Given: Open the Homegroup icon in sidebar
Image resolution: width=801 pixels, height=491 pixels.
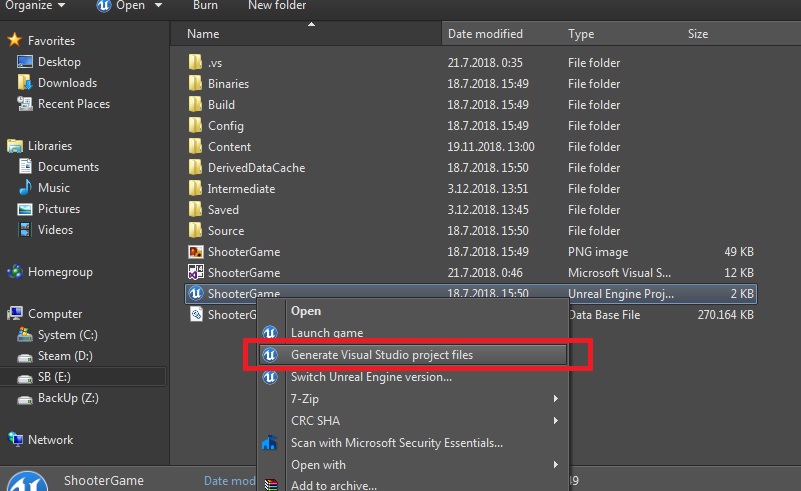Looking at the screenshot, I should click(x=15, y=272).
